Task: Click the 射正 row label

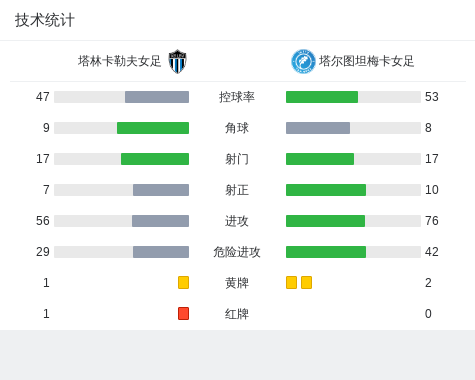Action: (237, 190)
